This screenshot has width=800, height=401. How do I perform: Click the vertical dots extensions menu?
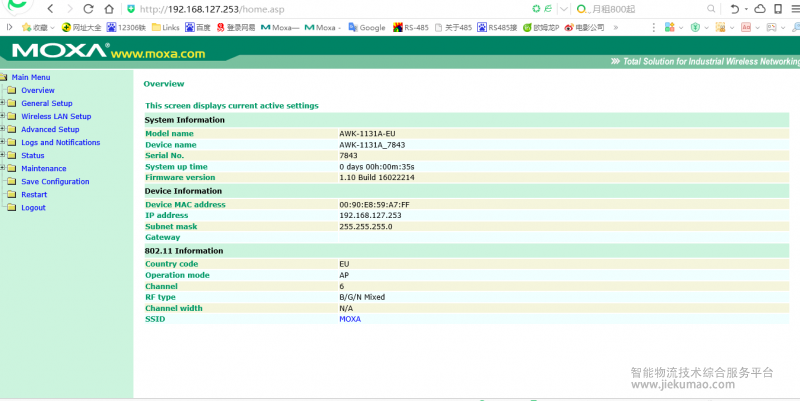click(654, 28)
